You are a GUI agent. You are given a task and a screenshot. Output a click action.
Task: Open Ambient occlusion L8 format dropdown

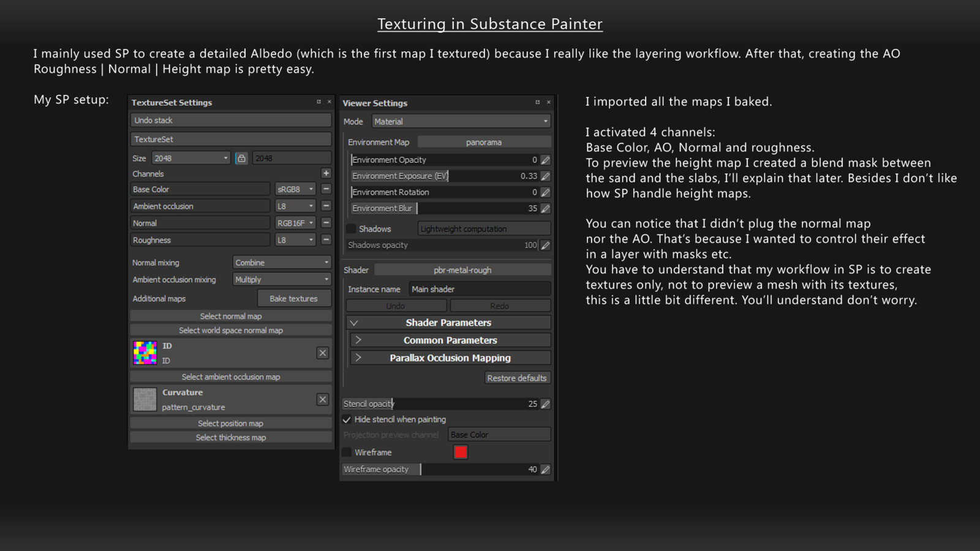click(295, 206)
